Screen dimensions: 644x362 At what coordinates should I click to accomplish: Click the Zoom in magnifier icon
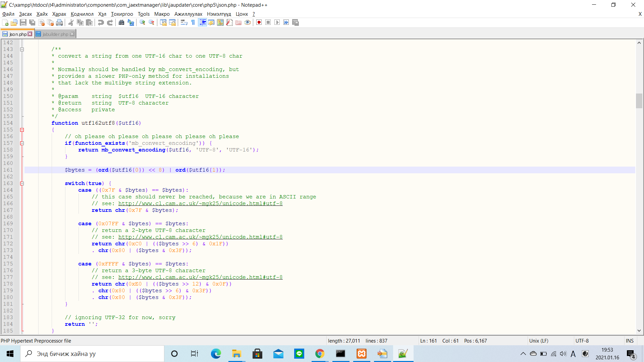tap(143, 22)
